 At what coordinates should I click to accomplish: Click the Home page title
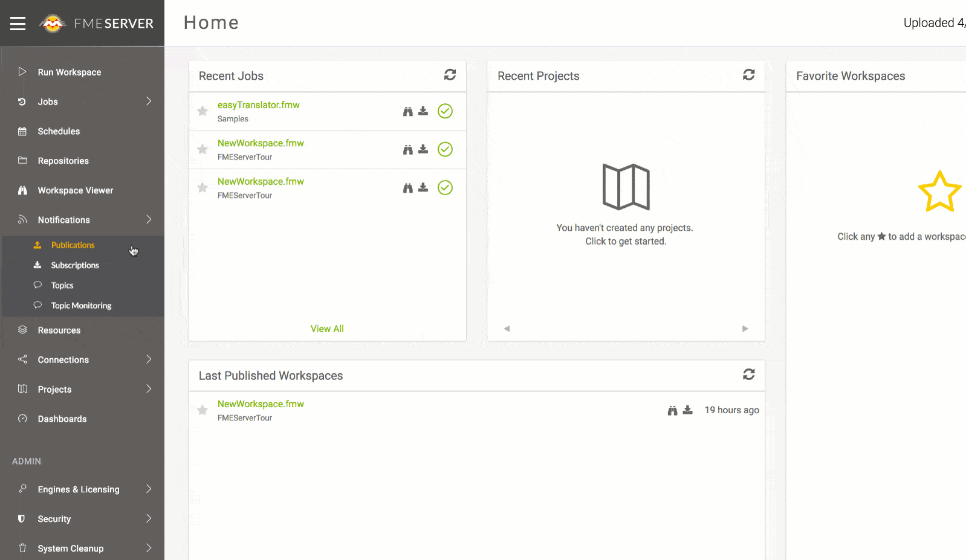(211, 23)
